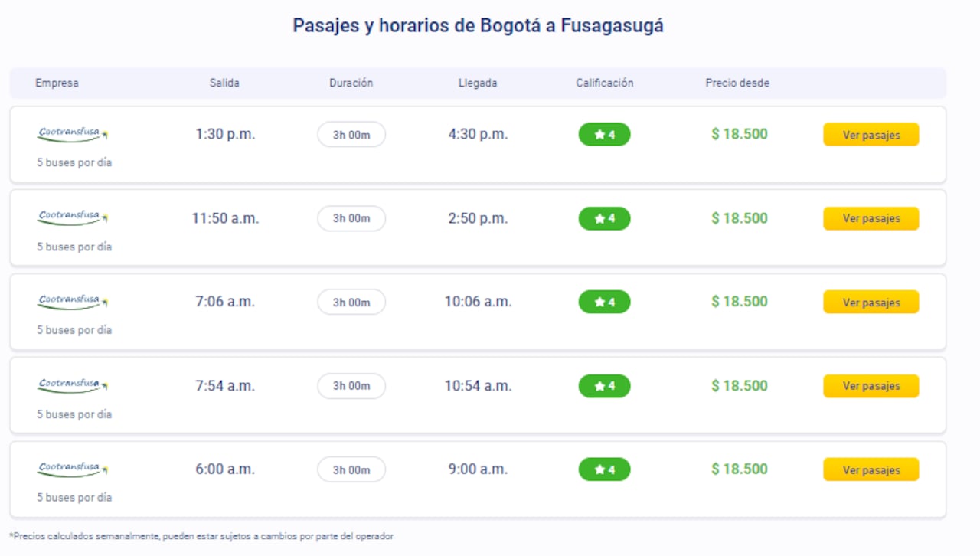
Task: Open passage details via Ver pasajes on the 7:06 a.m. trip
Action: click(x=871, y=302)
